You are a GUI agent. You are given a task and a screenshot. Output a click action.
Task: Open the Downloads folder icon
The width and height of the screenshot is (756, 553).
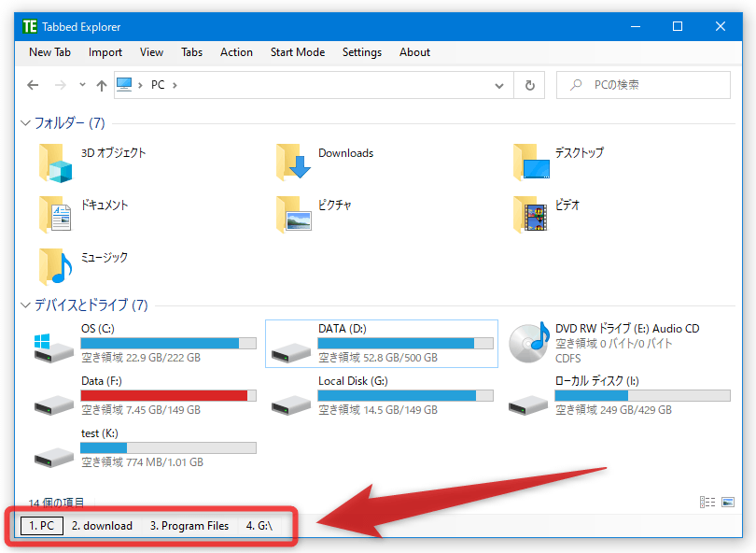pyautogui.click(x=293, y=163)
